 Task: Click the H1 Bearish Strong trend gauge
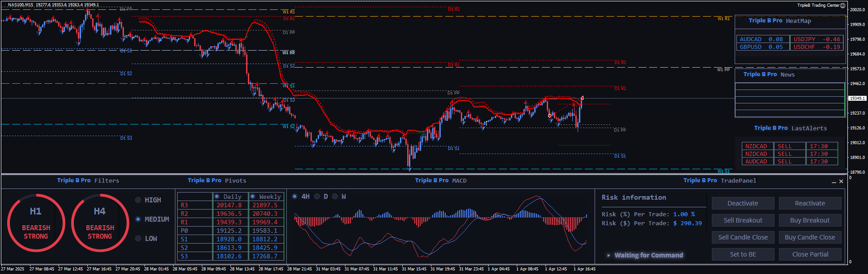(36, 223)
